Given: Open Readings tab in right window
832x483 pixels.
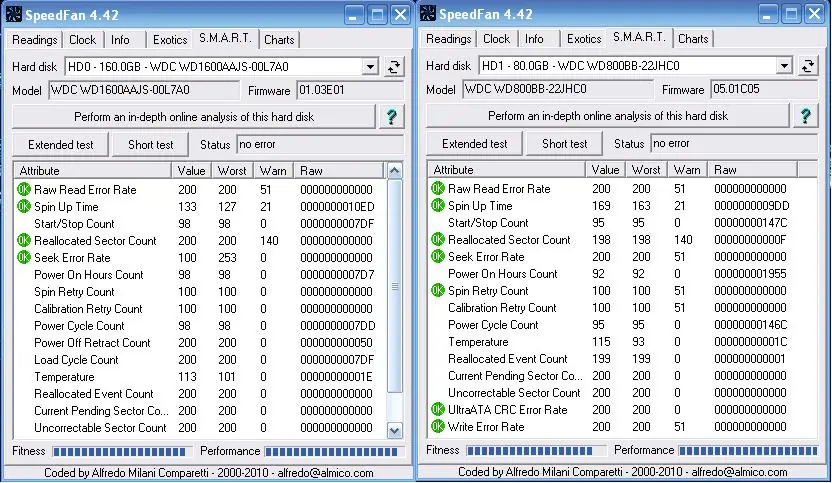Looking at the screenshot, I should tap(448, 39).
